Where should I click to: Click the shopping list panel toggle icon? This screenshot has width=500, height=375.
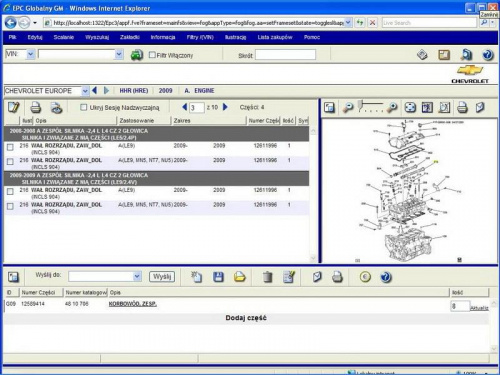(x=13, y=277)
